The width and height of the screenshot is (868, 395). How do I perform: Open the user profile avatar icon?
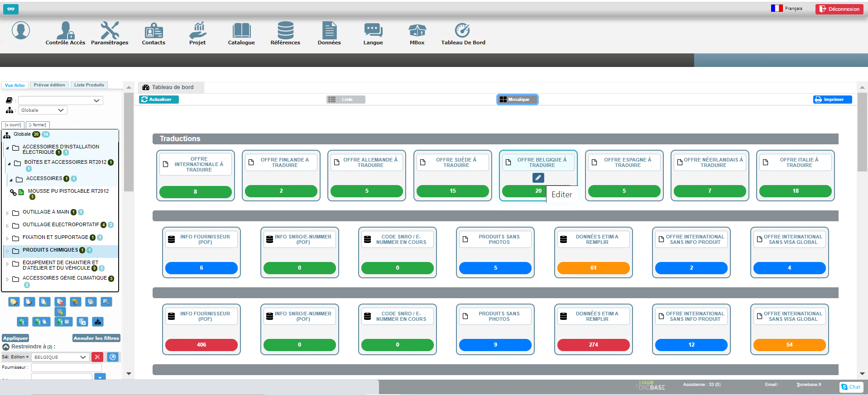(21, 30)
